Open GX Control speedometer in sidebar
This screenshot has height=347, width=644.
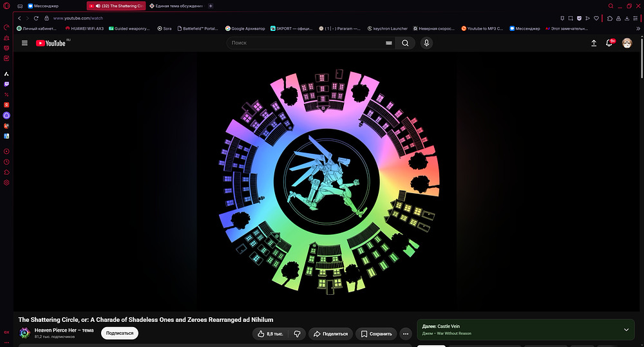point(6,28)
